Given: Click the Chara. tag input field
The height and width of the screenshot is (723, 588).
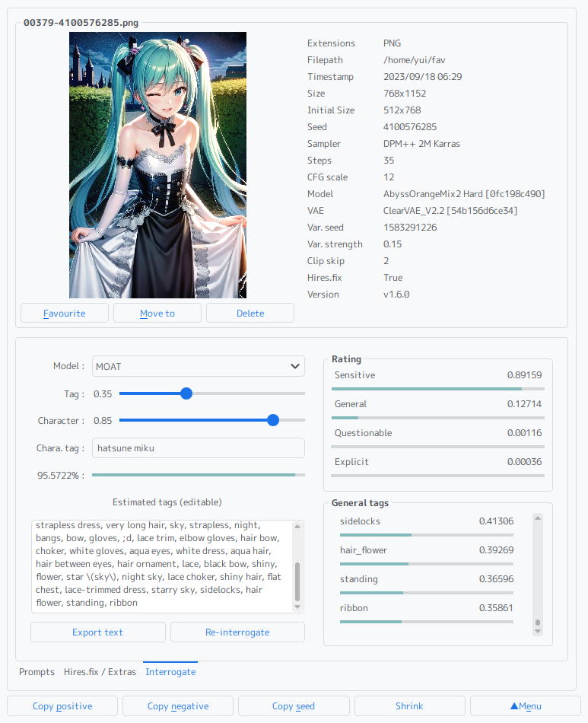Looking at the screenshot, I should (x=198, y=447).
